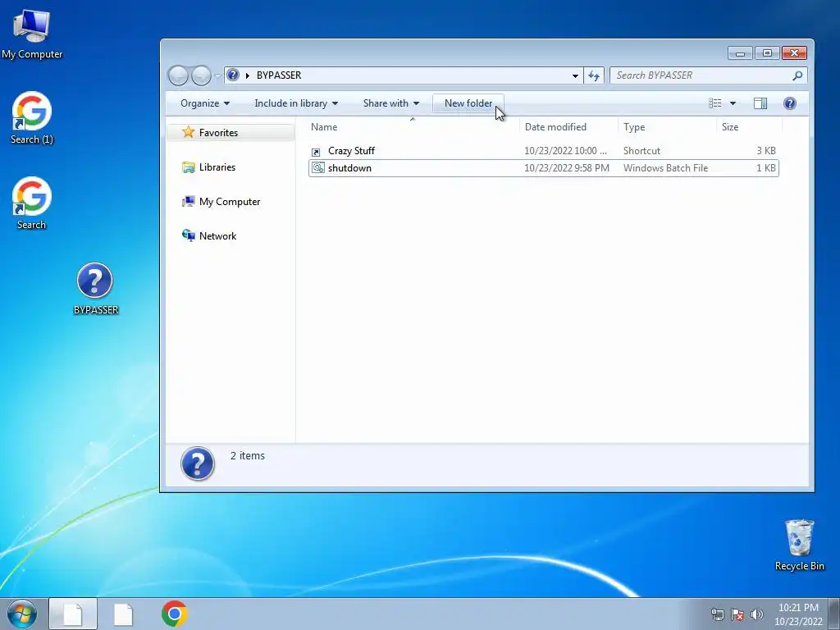Click the large question-mark details pane icon

click(198, 463)
